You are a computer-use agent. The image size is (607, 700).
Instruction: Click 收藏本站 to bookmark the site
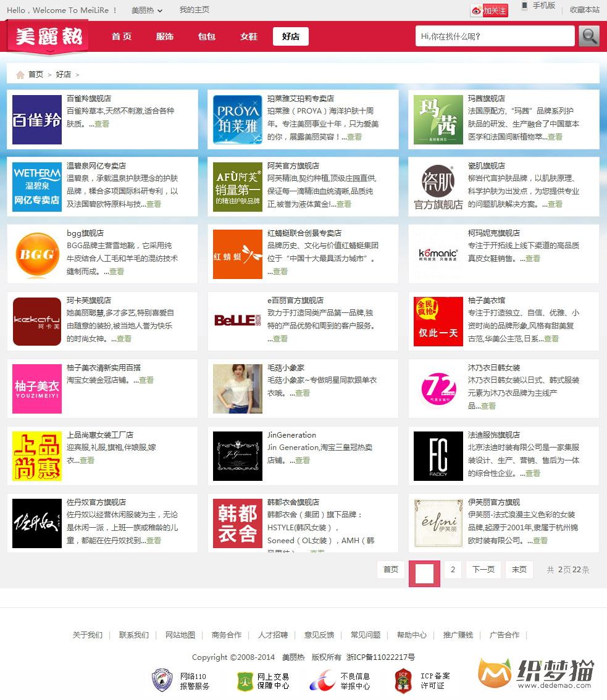tap(585, 10)
